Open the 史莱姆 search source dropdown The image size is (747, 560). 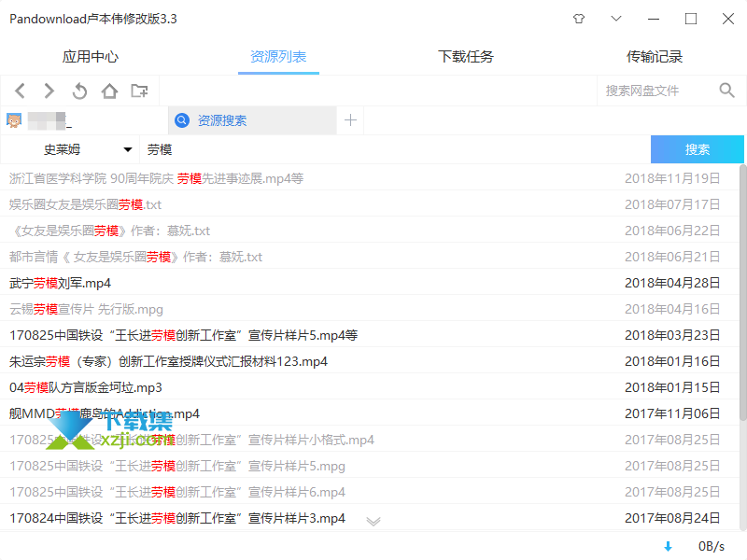[70, 149]
